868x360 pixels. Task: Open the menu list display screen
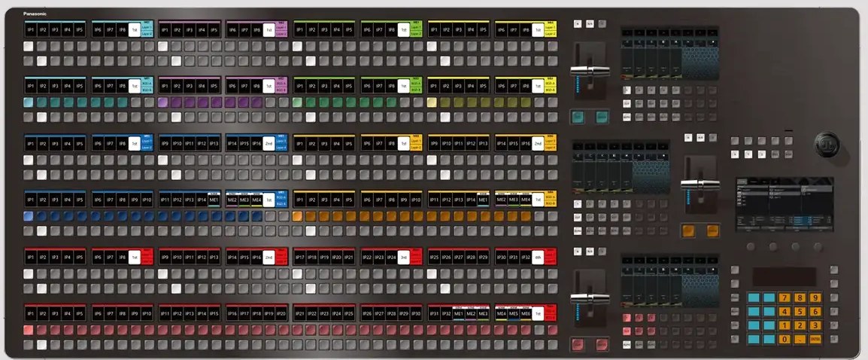[785, 204]
